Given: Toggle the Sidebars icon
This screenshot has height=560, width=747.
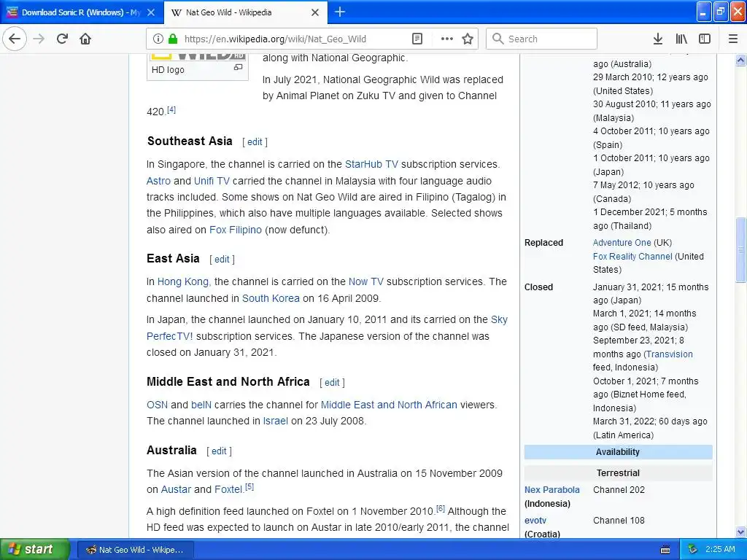Looking at the screenshot, I should (x=705, y=39).
